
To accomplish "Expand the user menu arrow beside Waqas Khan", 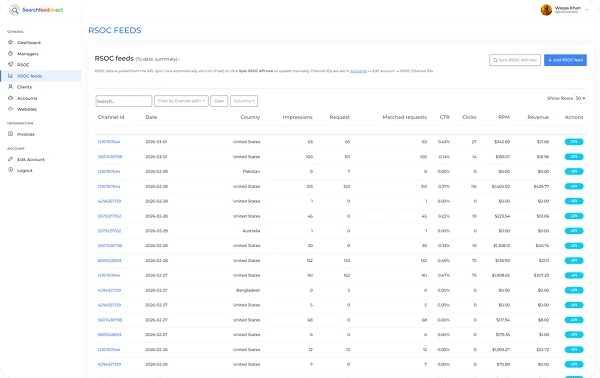I will [x=587, y=10].
